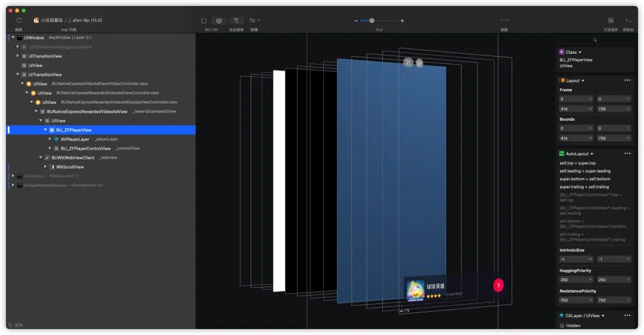Screen dimensions: 644x335
Task: Open the console terminal icon
Action: tap(628, 20)
